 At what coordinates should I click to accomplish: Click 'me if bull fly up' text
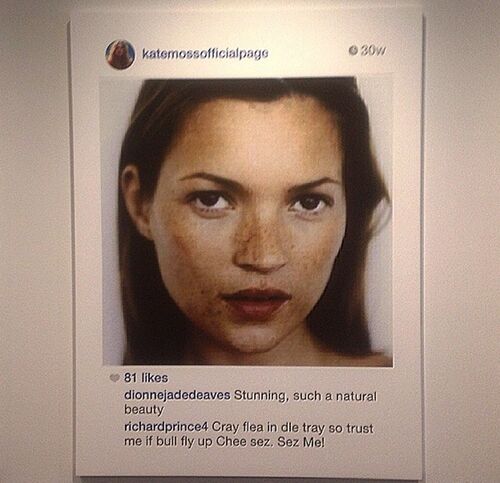click(x=168, y=442)
